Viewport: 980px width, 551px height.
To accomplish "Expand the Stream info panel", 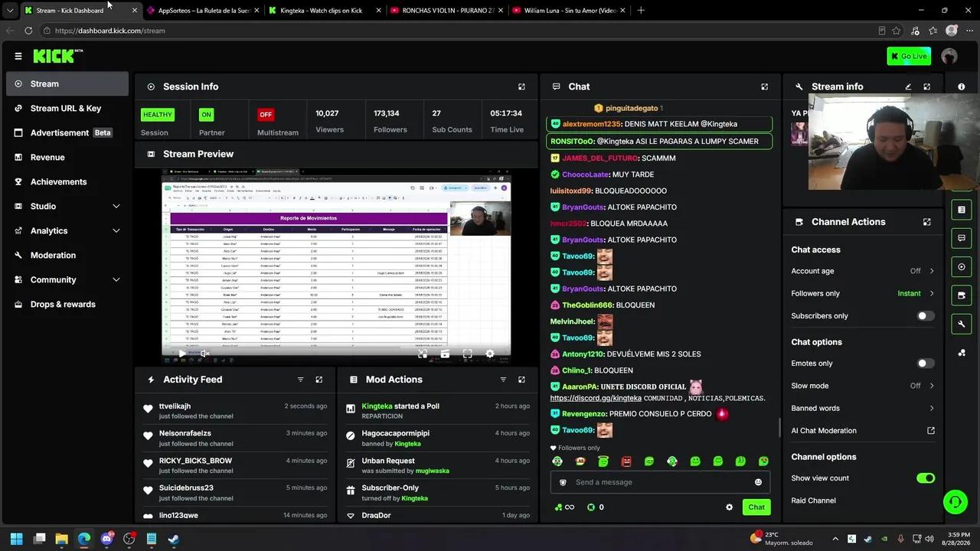I will (x=926, y=86).
